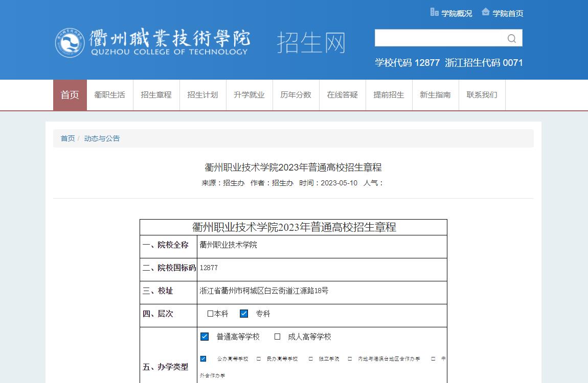The width and height of the screenshot is (588, 383).
Task: Go to 学院首页 link
Action: coord(508,13)
